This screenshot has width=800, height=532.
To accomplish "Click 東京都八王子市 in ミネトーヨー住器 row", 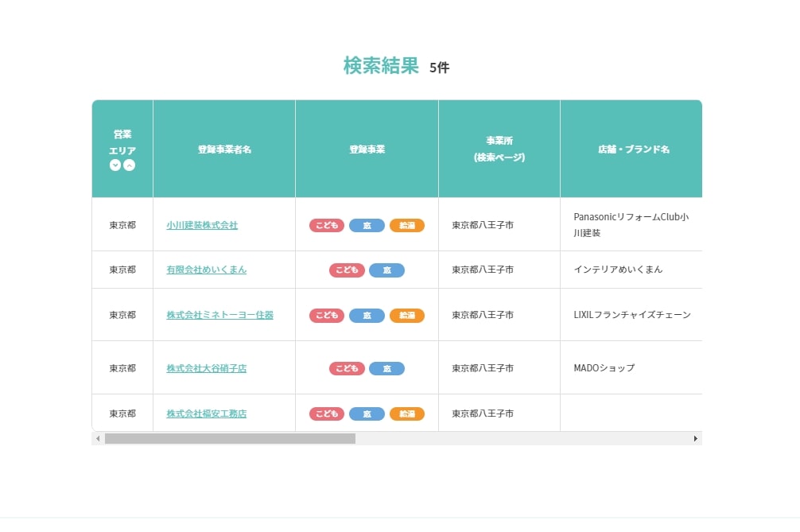I will 483,315.
